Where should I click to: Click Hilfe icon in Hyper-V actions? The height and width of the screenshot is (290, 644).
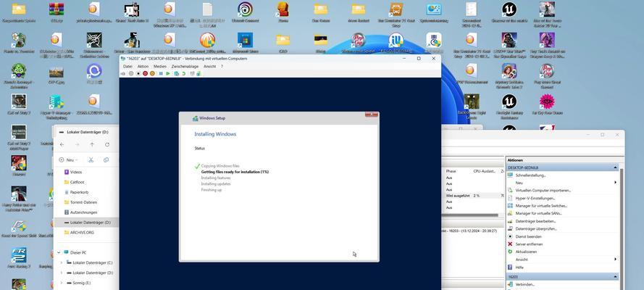tap(510, 267)
